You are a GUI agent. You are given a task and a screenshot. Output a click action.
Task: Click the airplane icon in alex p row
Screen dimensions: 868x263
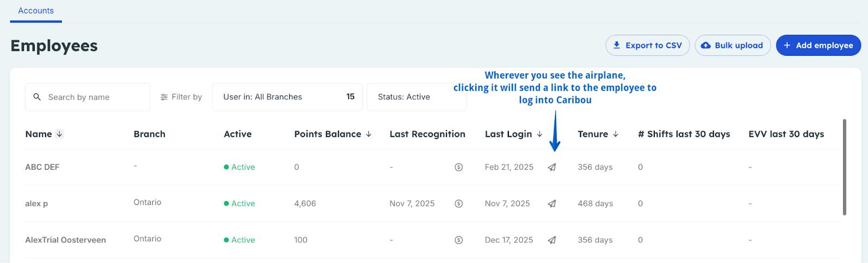[x=552, y=203]
